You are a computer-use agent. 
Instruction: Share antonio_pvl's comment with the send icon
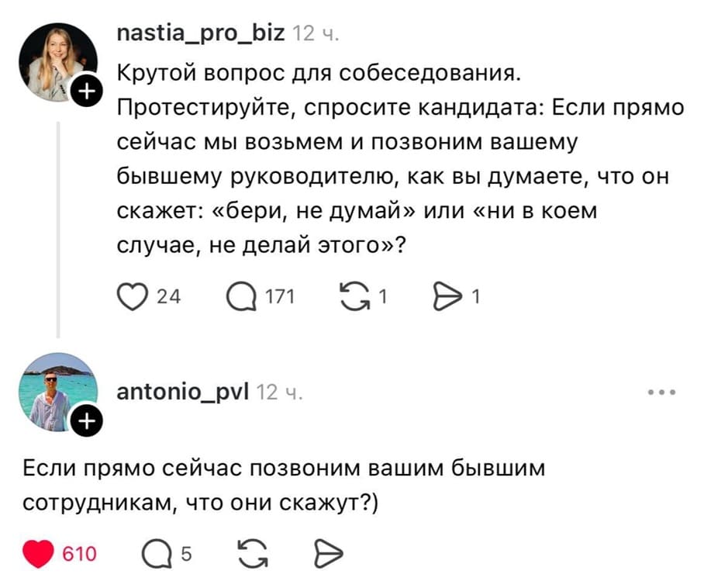point(328,553)
